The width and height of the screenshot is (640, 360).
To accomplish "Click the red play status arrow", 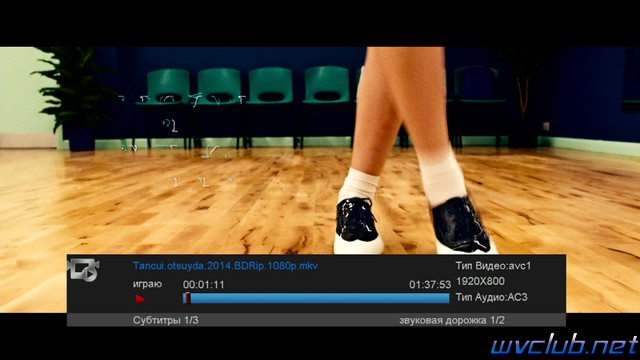I will (140, 299).
